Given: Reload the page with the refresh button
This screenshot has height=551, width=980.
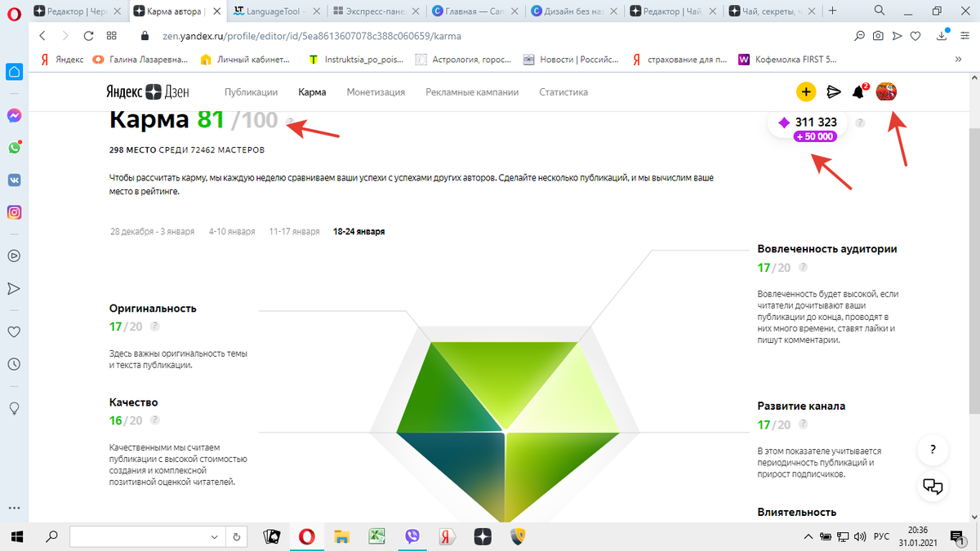Looking at the screenshot, I should pyautogui.click(x=88, y=36).
